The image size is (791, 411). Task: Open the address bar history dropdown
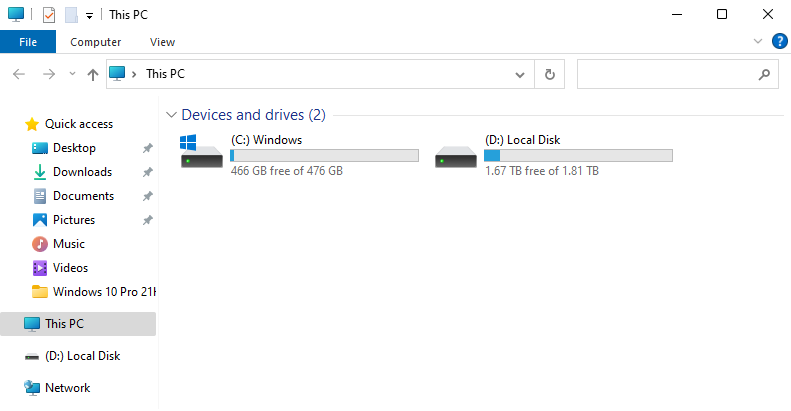point(520,75)
